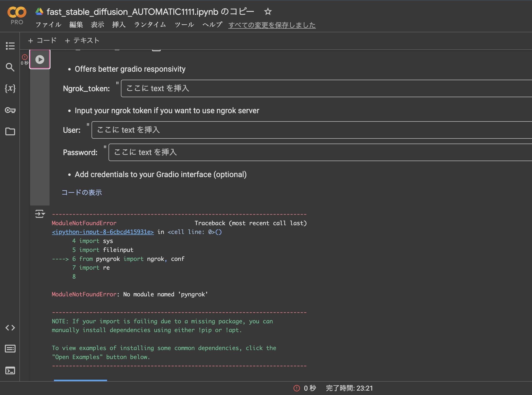Click the 完了時間: 23:21 status text
Screen dimensions: 532x395
349,388
